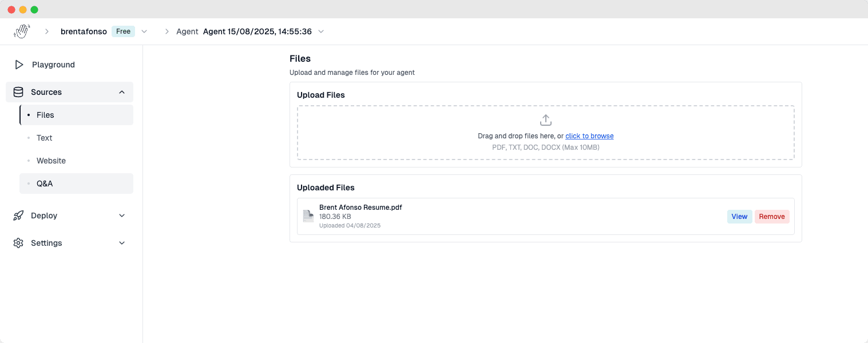
Task: View the Brent Afonso Resume.pdf file
Action: (x=739, y=216)
